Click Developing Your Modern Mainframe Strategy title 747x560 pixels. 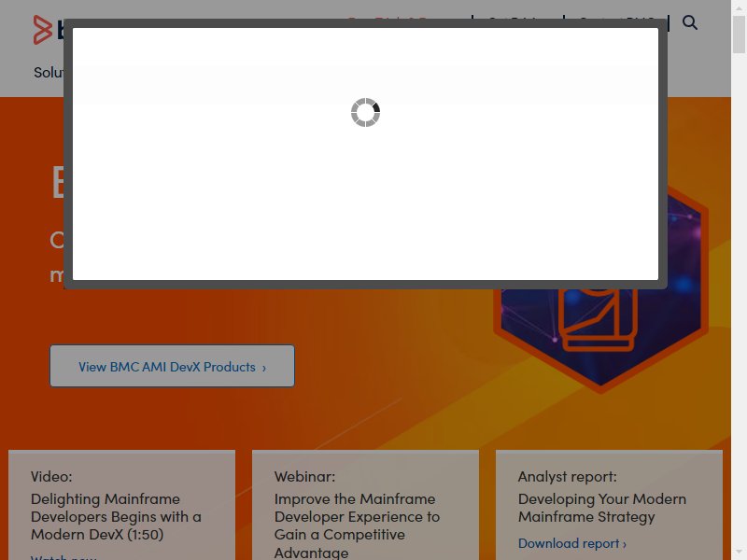coord(602,508)
